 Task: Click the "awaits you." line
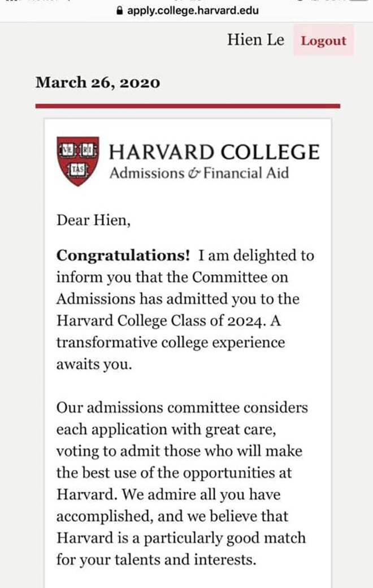click(x=93, y=364)
